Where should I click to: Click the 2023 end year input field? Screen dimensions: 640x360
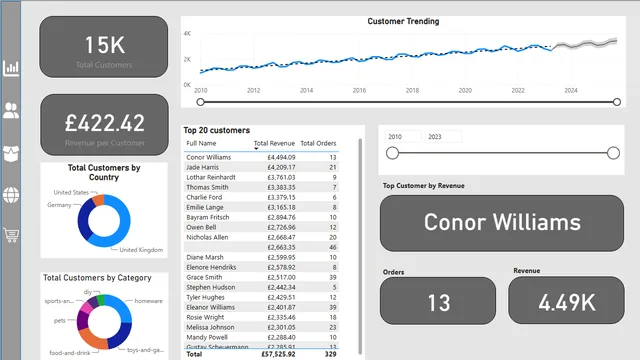pyautogui.click(x=443, y=137)
